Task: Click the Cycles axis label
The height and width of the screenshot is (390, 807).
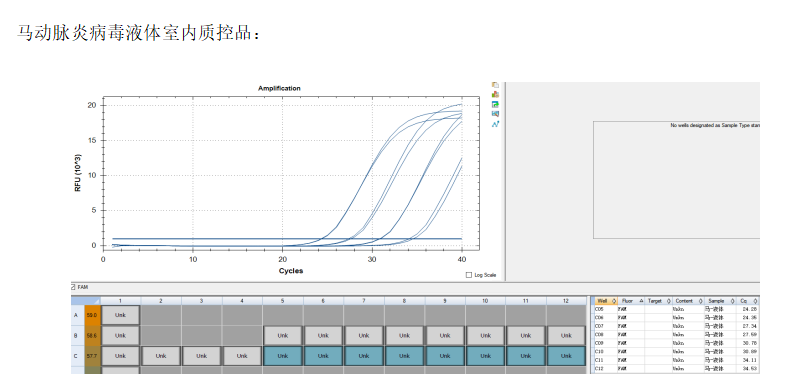Action: (x=291, y=271)
